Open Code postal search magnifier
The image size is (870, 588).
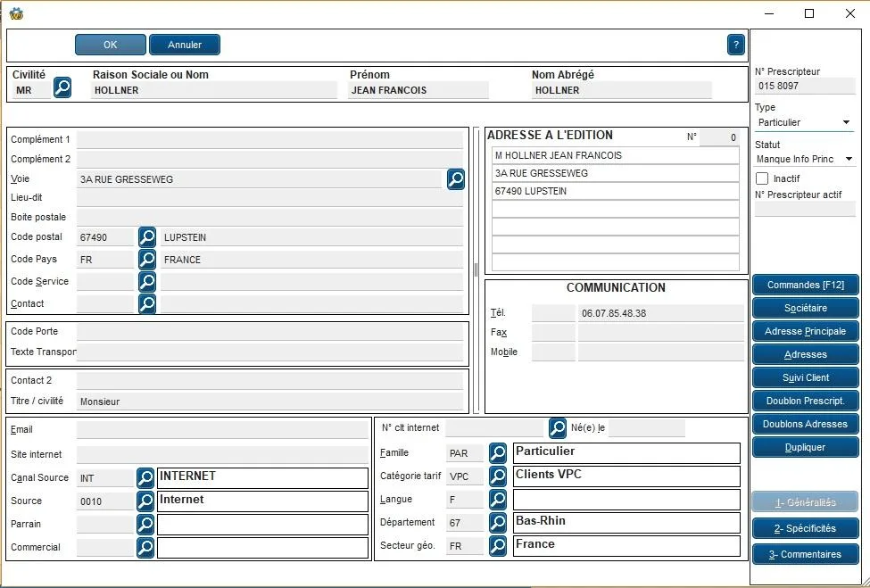coord(147,236)
